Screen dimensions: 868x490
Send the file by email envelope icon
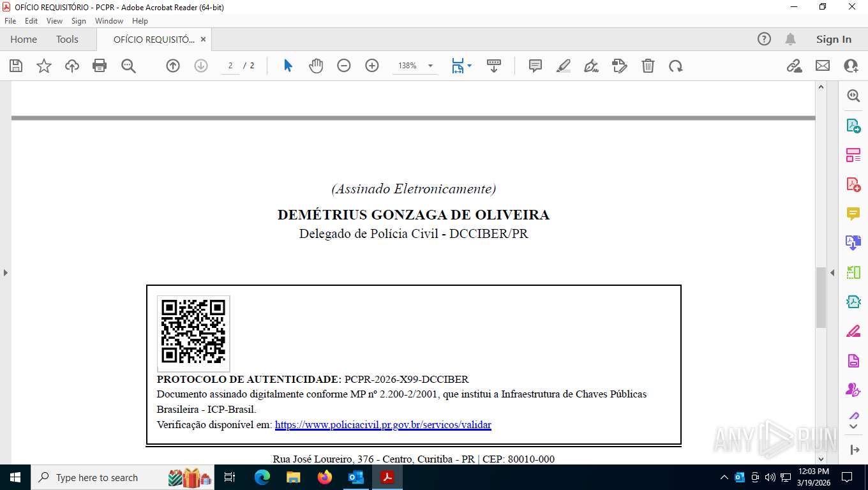pyautogui.click(x=823, y=66)
